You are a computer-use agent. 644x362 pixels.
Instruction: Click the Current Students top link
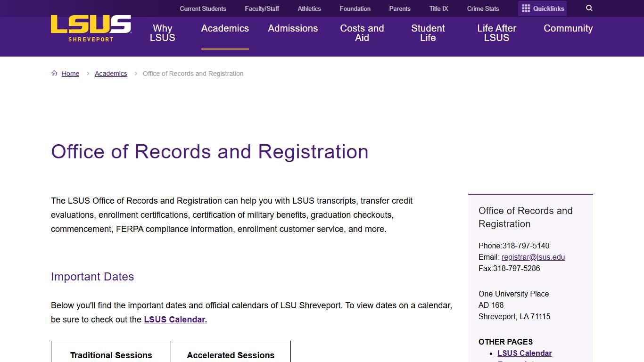[x=203, y=8]
